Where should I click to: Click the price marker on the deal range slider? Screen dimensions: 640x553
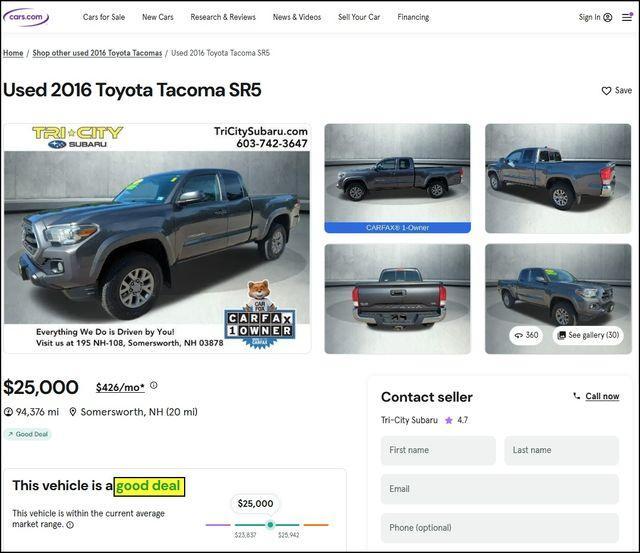coord(270,524)
